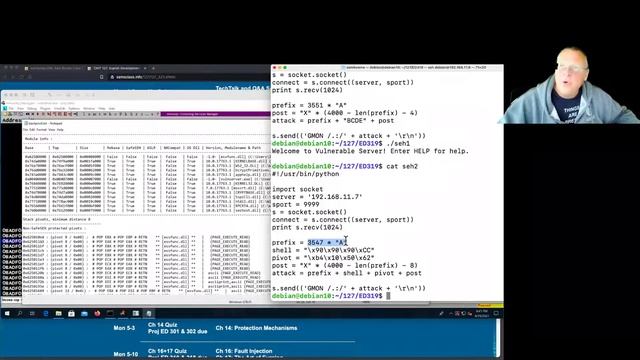Open taskbar Search magnifier
The image size is (640, 360).
20,313
